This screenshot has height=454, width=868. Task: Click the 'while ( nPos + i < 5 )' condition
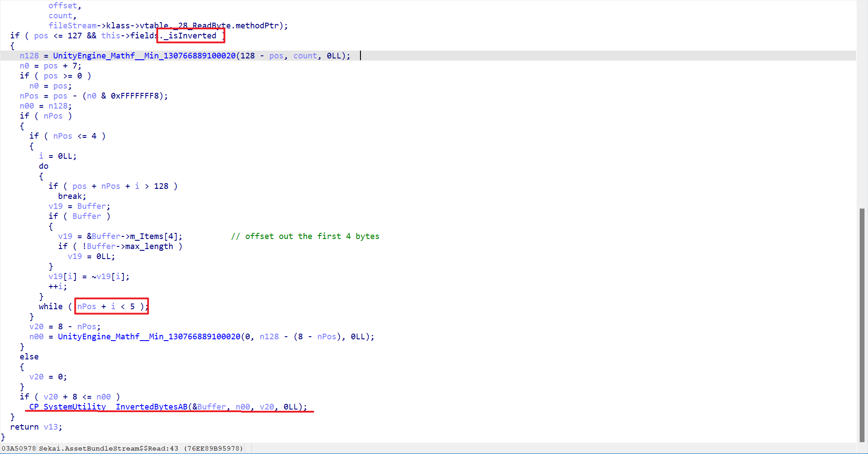coord(94,307)
